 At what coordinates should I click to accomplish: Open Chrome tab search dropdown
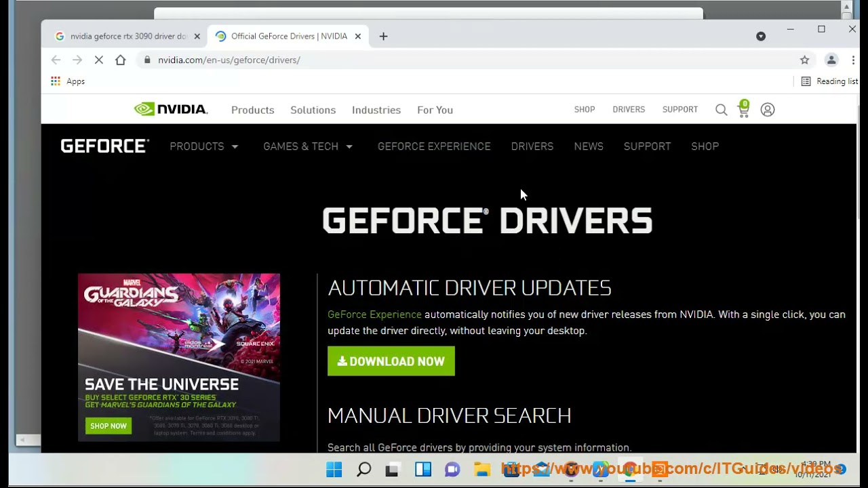761,37
